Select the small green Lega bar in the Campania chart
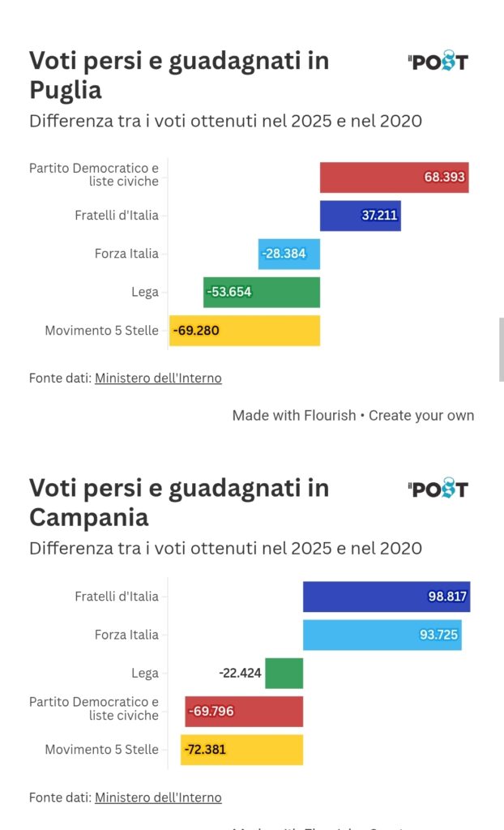Viewport: 504px width, 830px height. [x=284, y=673]
